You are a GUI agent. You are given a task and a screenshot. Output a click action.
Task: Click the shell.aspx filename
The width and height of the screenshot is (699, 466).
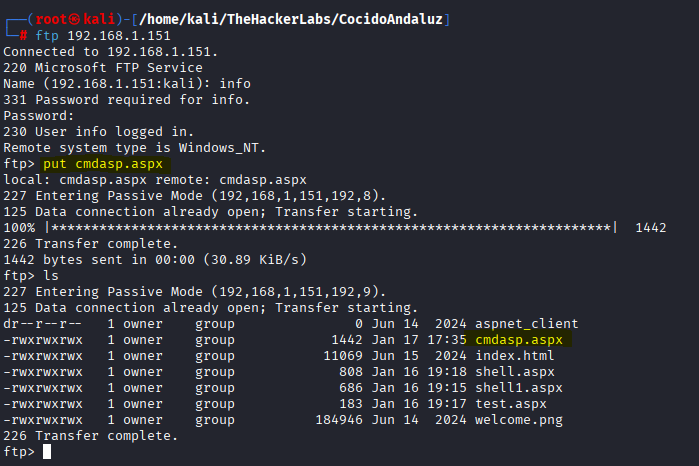tap(515, 372)
